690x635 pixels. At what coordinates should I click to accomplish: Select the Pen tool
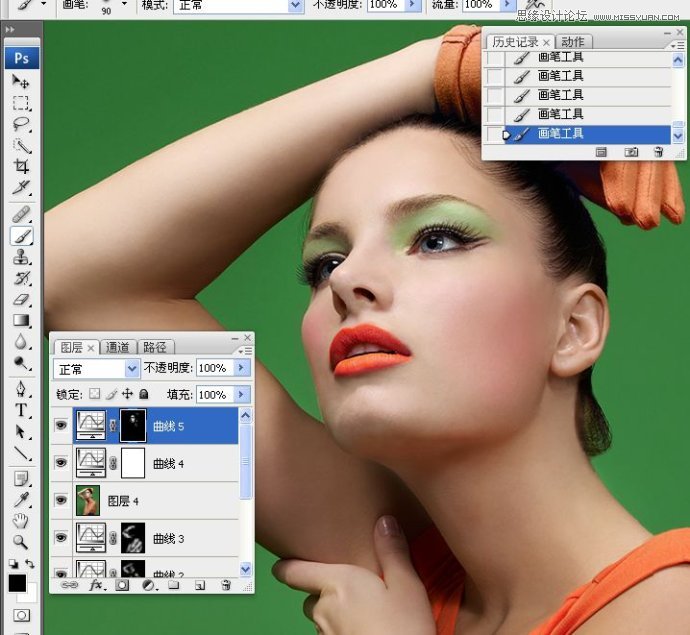coord(20,389)
